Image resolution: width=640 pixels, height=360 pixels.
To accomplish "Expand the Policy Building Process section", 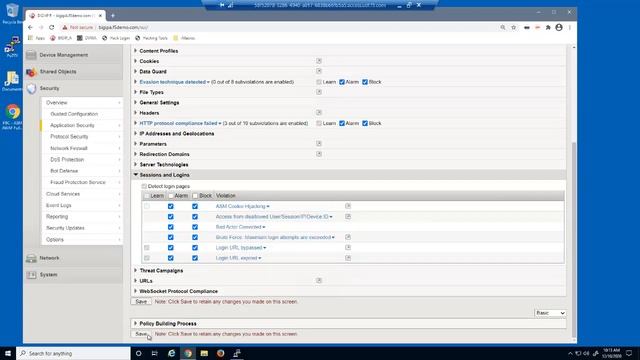I will tap(135, 323).
